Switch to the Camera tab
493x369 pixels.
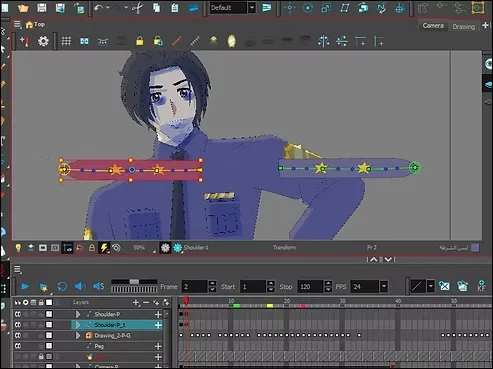tap(433, 26)
